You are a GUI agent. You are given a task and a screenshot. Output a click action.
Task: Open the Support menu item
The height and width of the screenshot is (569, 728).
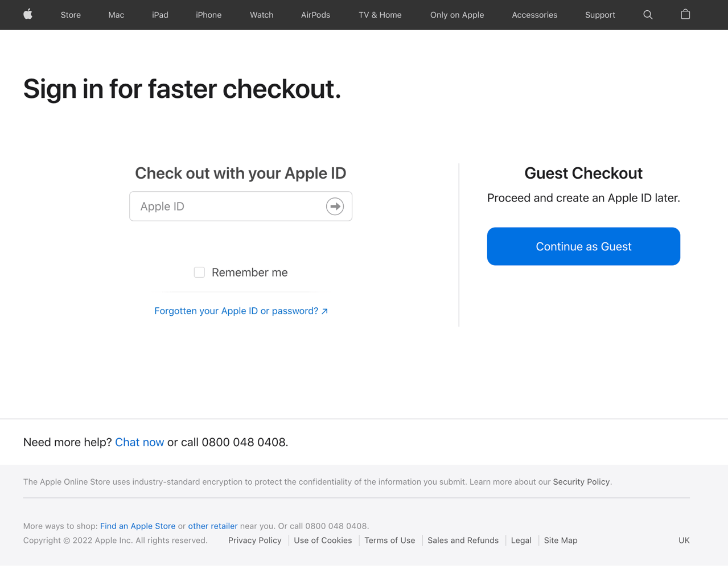coord(600,15)
